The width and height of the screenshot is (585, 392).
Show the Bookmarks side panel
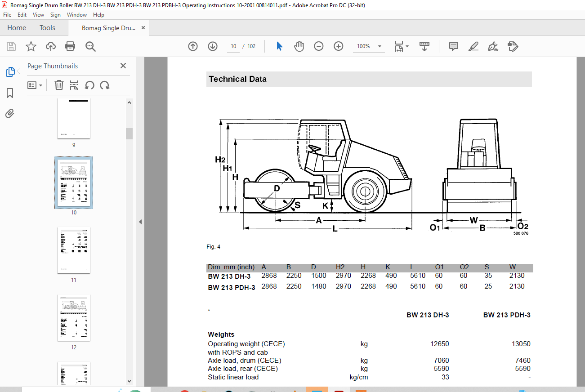coord(10,93)
